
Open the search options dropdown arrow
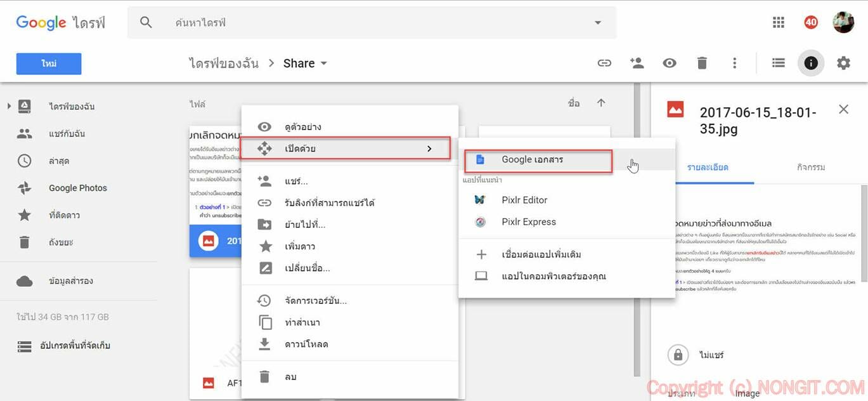[x=598, y=23]
